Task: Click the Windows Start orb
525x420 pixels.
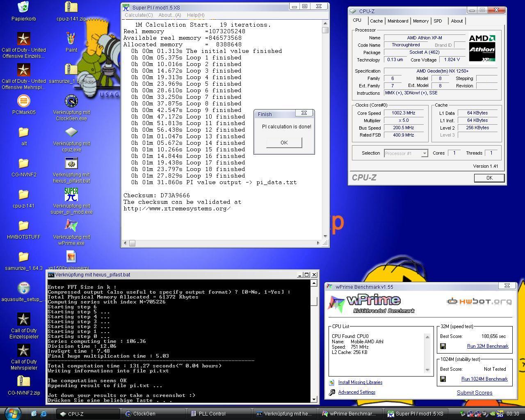Action: [12, 413]
